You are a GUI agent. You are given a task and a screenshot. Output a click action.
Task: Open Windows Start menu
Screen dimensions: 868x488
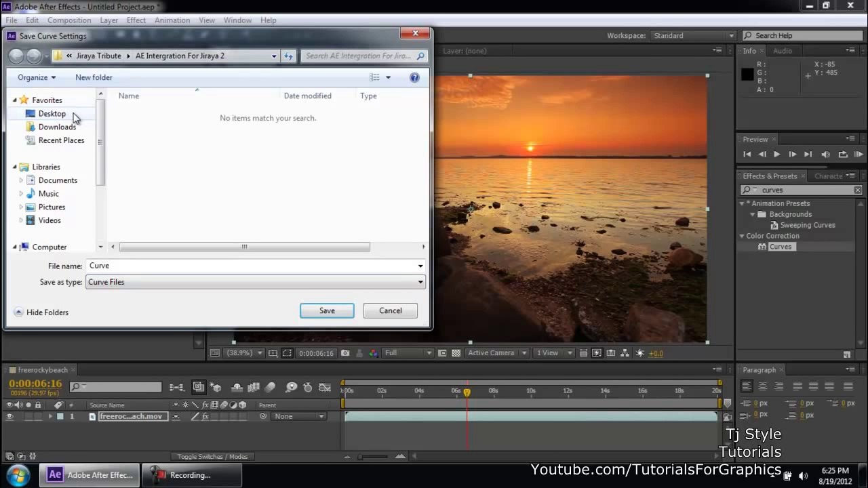click(x=18, y=474)
